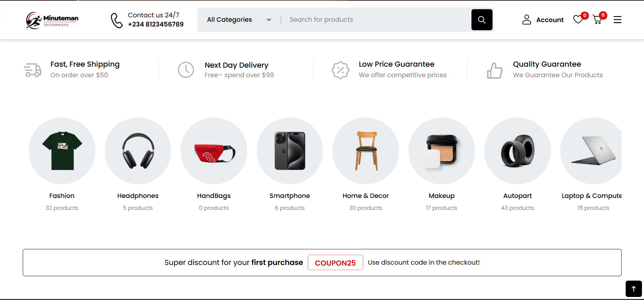
Task: Click the Headphones category name
Action: point(138,196)
